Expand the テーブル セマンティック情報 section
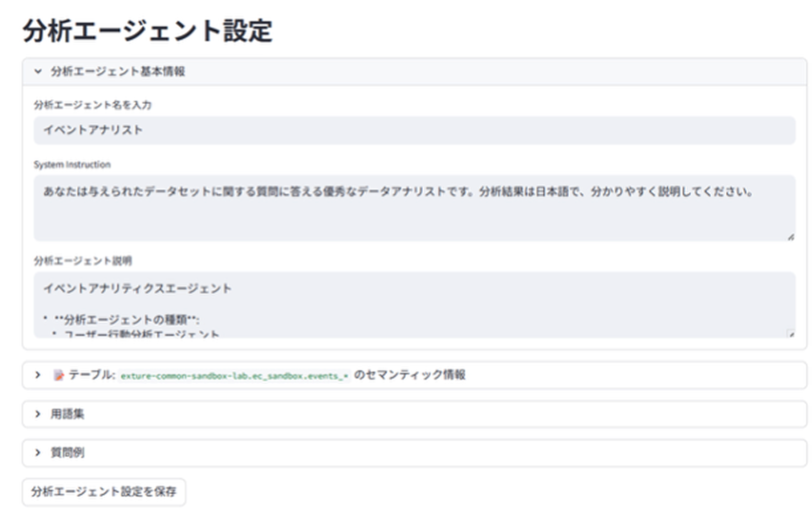 coord(414,375)
